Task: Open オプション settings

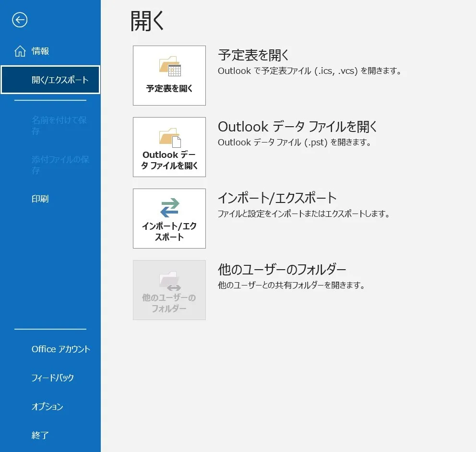Action: (48, 406)
